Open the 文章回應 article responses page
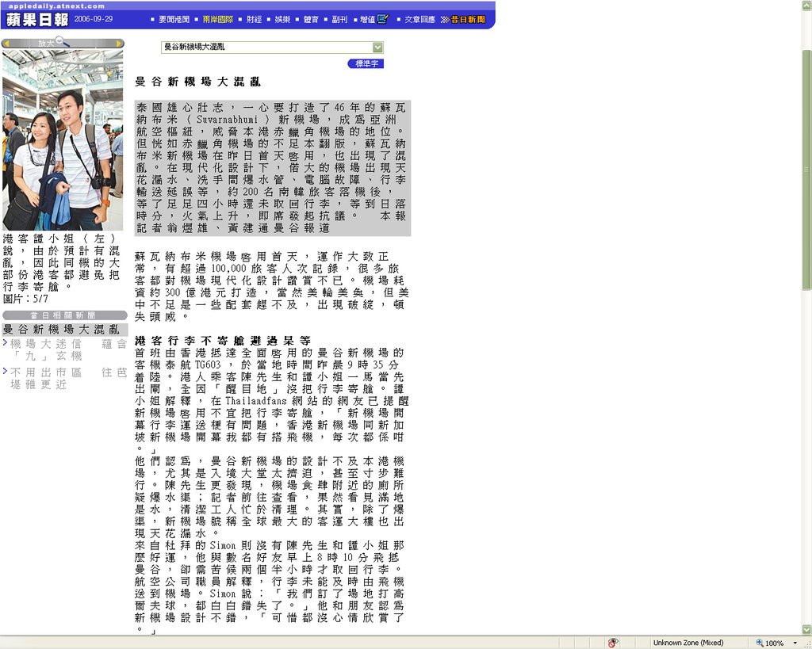The image size is (812, 649). pos(419,19)
